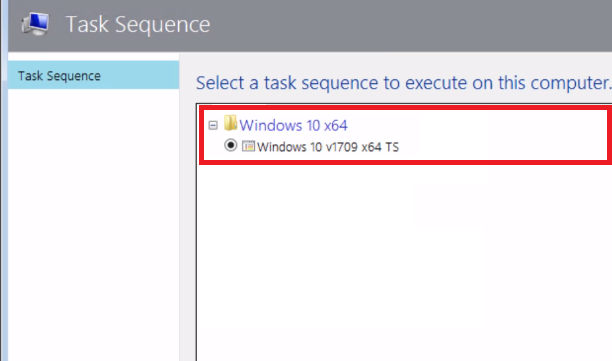Click the blank white space under the Task Sequence step
Viewport: 612px width, 361px height.
click(x=94, y=224)
